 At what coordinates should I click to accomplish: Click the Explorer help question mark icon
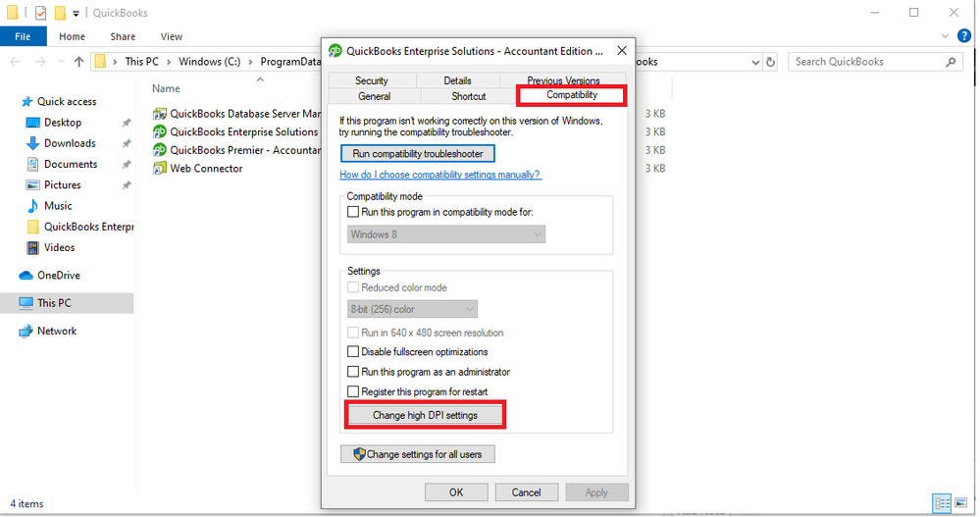(964, 35)
